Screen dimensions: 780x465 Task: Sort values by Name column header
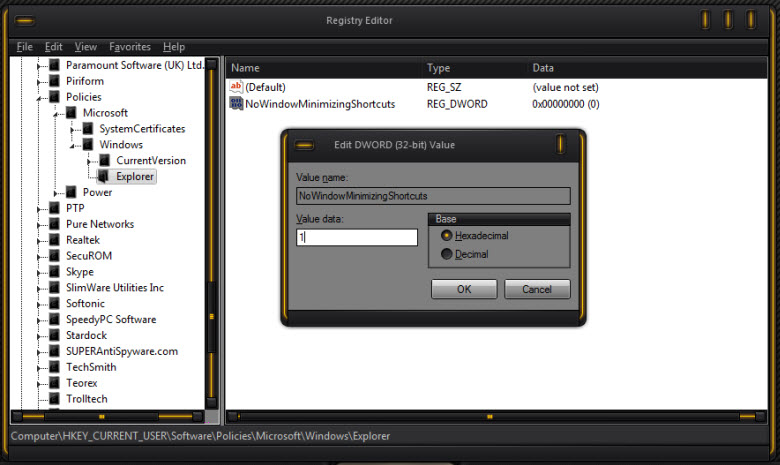pos(323,68)
